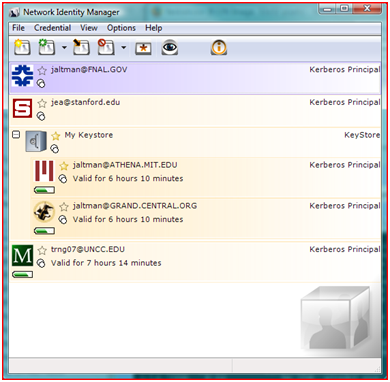This screenshot has width=390, height=382.
Task: Open the Renew credentials dropdown arrow
Action: pos(64,47)
